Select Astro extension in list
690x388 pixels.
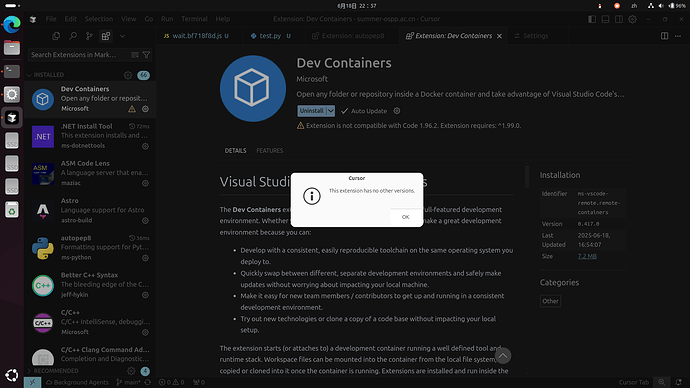(x=90, y=211)
